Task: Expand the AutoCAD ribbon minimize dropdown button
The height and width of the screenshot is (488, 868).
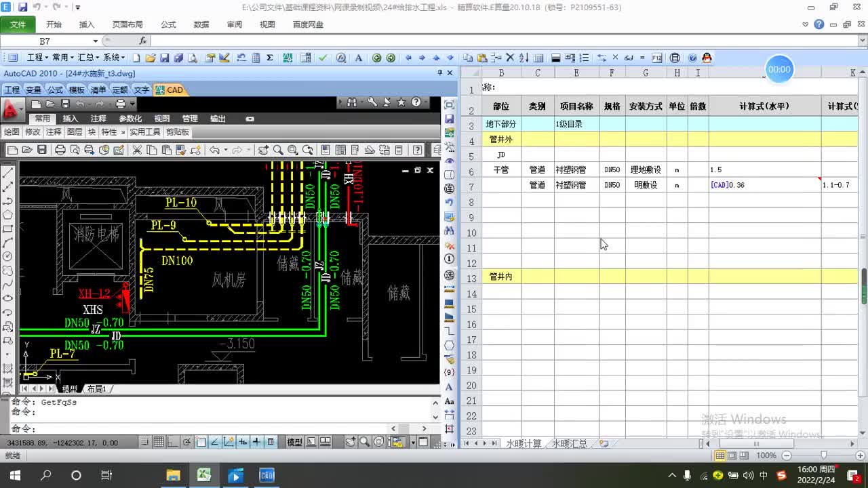Action: click(250, 119)
